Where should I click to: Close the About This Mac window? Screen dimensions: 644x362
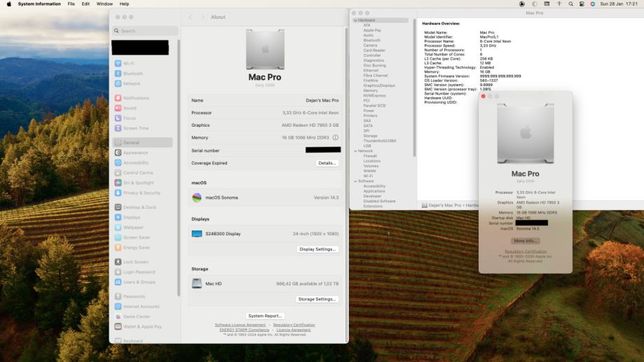(x=484, y=96)
